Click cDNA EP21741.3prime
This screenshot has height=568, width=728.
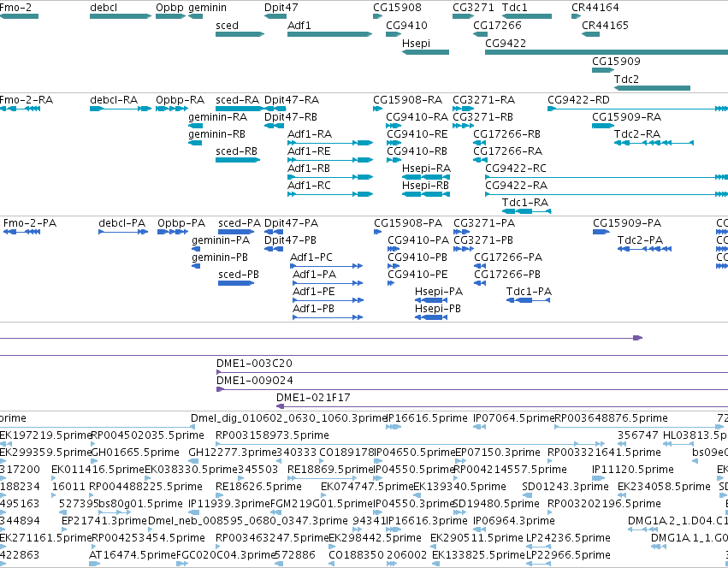pos(104,521)
